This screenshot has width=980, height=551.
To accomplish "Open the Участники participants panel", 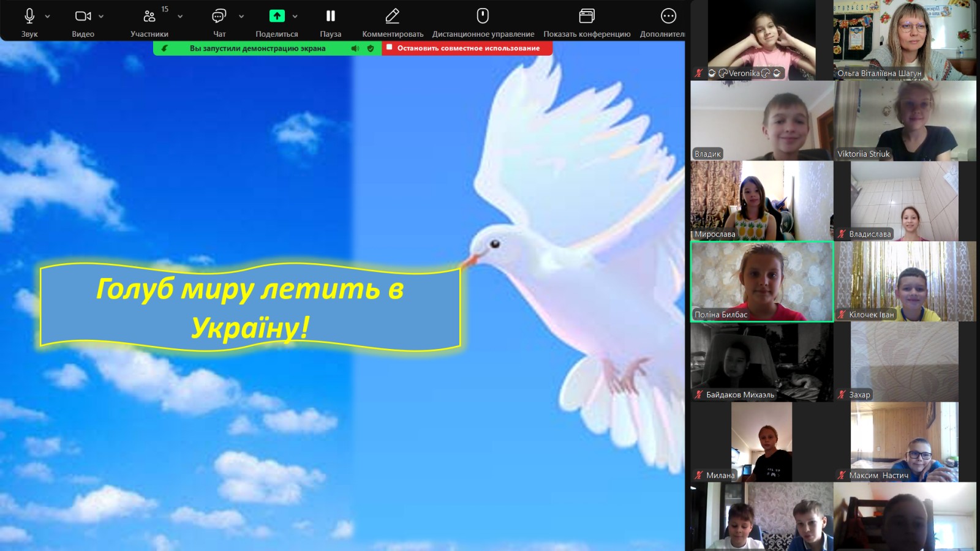I will tap(149, 17).
